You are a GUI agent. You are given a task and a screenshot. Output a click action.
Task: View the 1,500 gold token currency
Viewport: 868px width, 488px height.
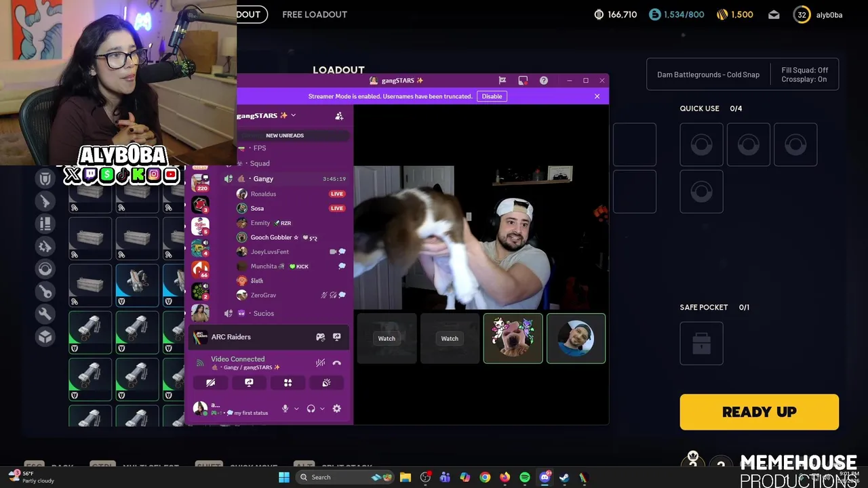tap(735, 15)
